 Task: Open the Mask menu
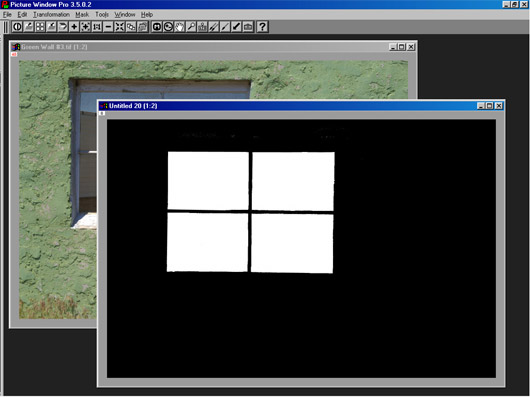pyautogui.click(x=82, y=15)
